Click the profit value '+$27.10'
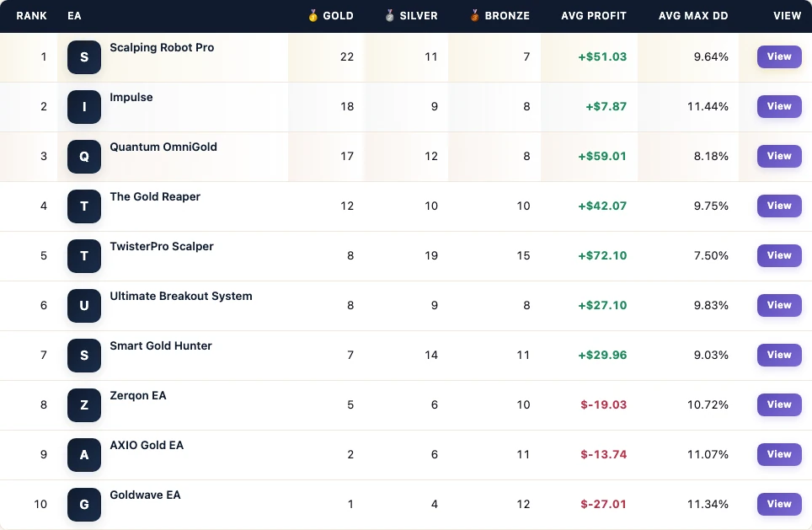The width and height of the screenshot is (812, 530). (602, 306)
